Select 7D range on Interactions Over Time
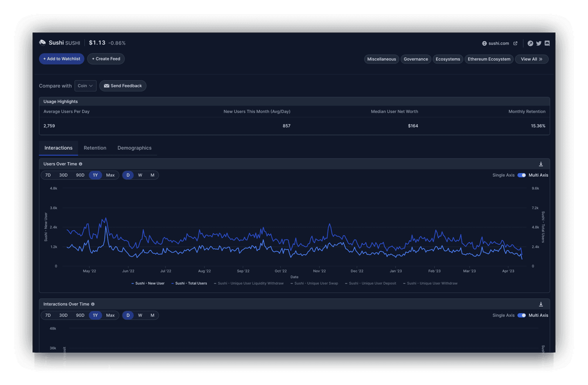 click(48, 315)
